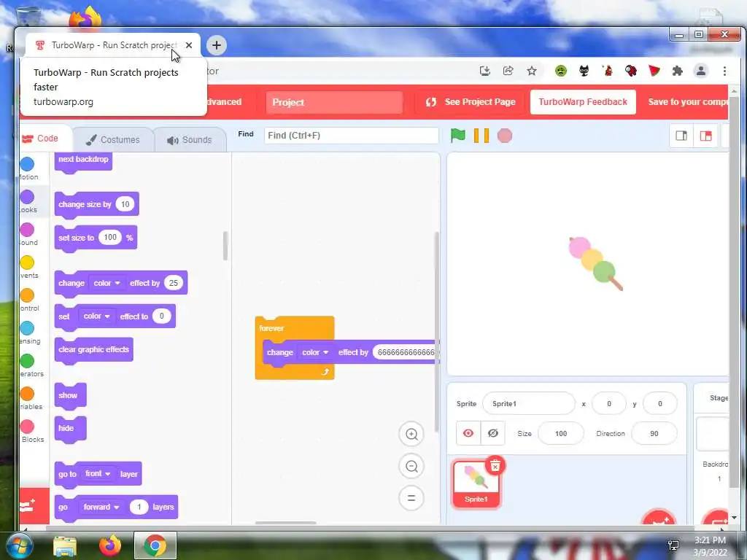Screen dimensions: 747x560
Task: Open the Chrome profile avatar
Action: 701,71
